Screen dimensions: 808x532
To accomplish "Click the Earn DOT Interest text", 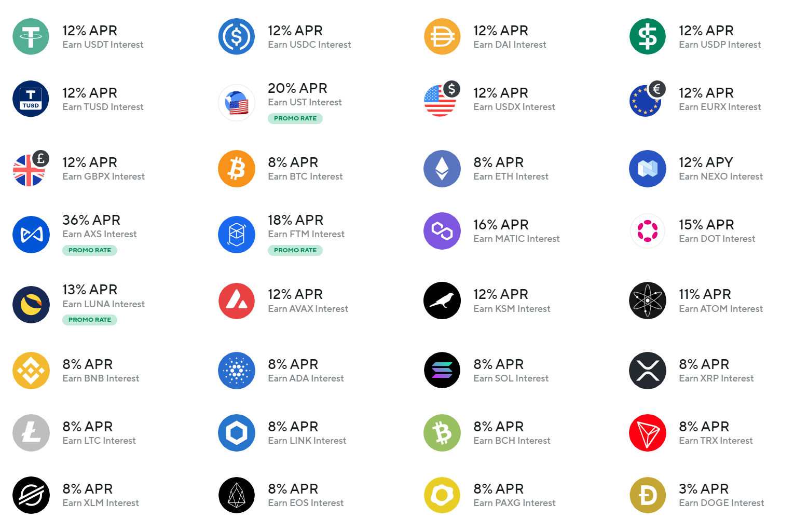I will [717, 239].
